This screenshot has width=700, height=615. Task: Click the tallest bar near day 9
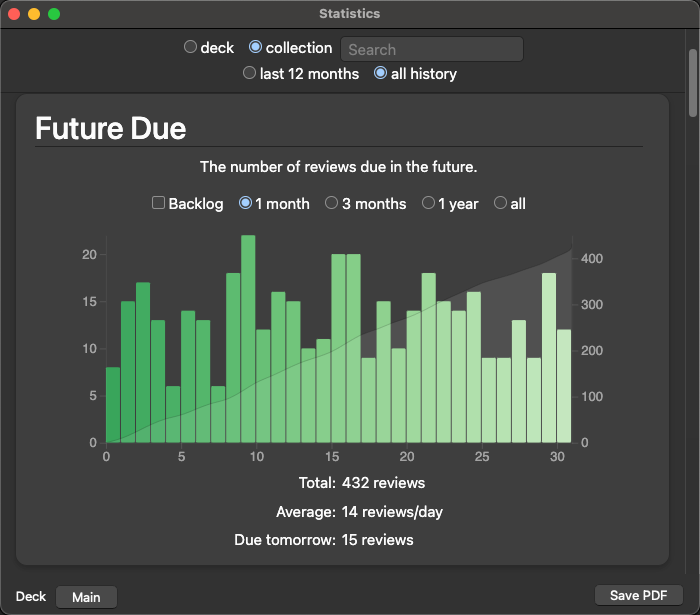click(x=248, y=339)
